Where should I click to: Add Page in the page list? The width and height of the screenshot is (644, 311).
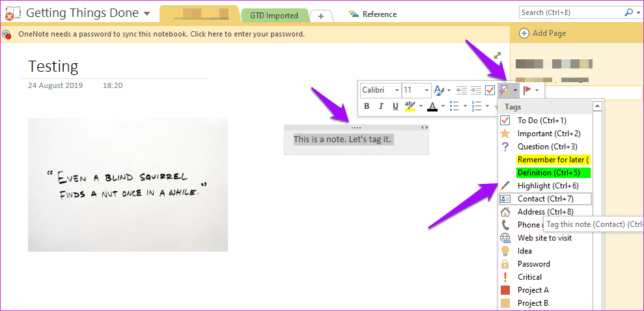pyautogui.click(x=542, y=33)
